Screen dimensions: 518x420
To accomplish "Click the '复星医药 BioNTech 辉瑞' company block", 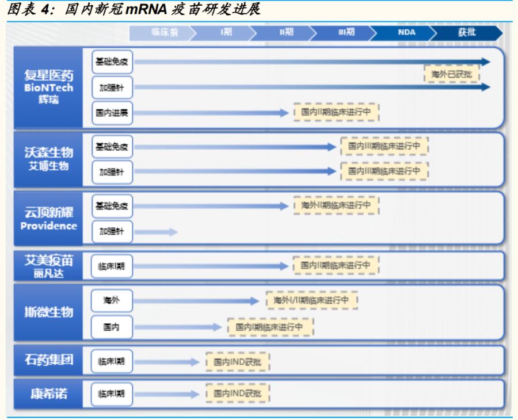I will coord(48,87).
